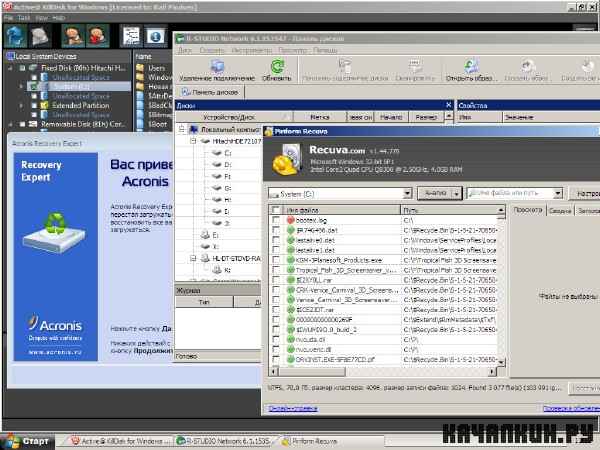The width and height of the screenshot is (600, 450).
Task: Select the Панель дисков tab in R-Studio
Action: [210, 92]
